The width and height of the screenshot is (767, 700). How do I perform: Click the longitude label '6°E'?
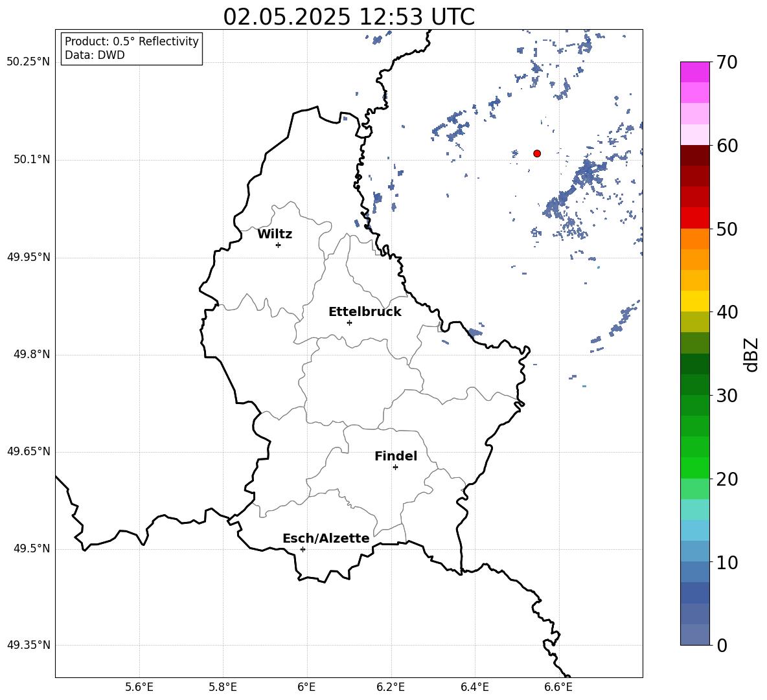pyautogui.click(x=306, y=687)
